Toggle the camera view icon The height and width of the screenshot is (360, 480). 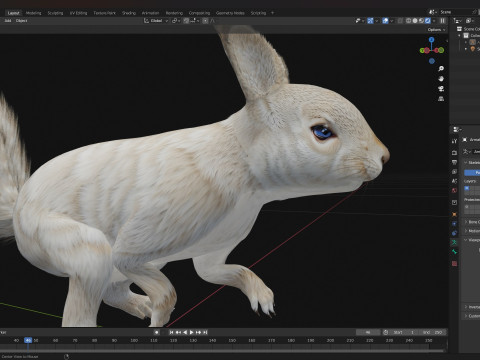[441, 89]
